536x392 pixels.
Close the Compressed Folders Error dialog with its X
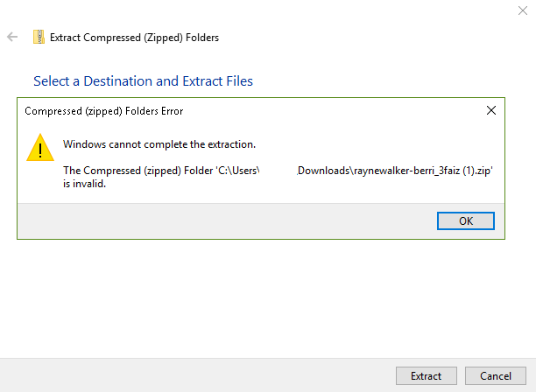tap(491, 110)
